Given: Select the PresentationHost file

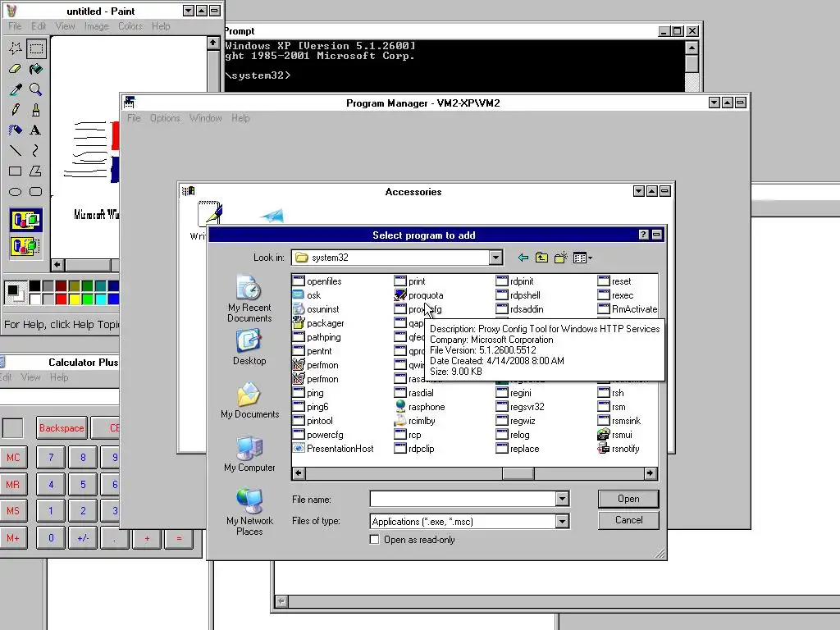Looking at the screenshot, I should point(333,449).
